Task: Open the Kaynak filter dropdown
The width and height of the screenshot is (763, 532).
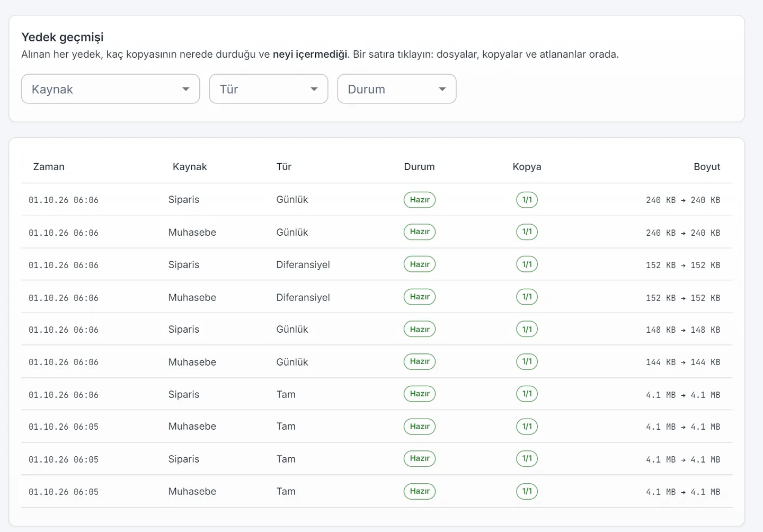Action: 110,89
